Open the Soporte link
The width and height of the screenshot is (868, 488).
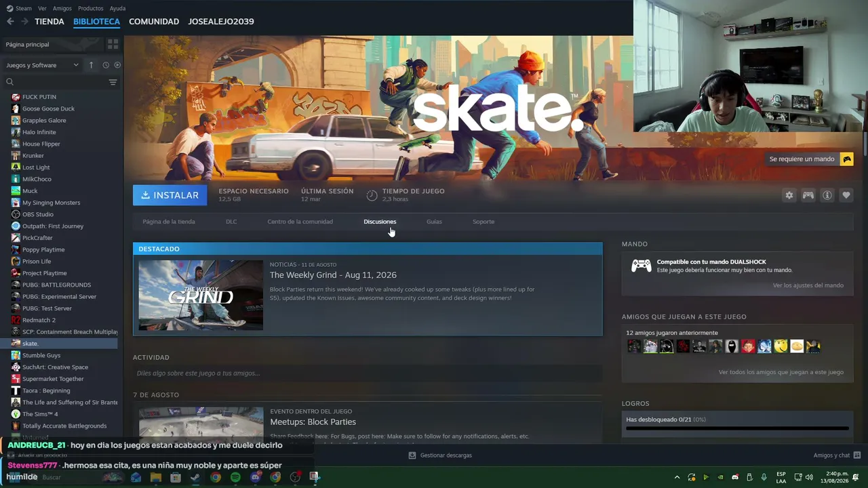point(484,222)
